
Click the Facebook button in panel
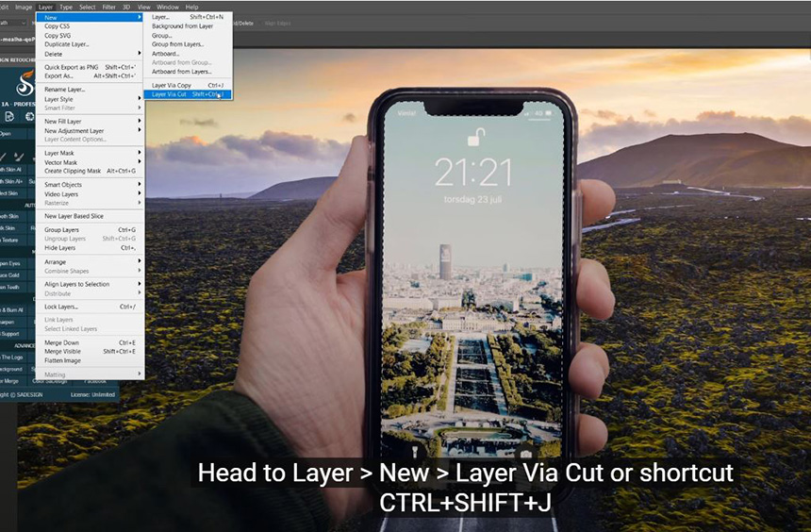(x=95, y=381)
